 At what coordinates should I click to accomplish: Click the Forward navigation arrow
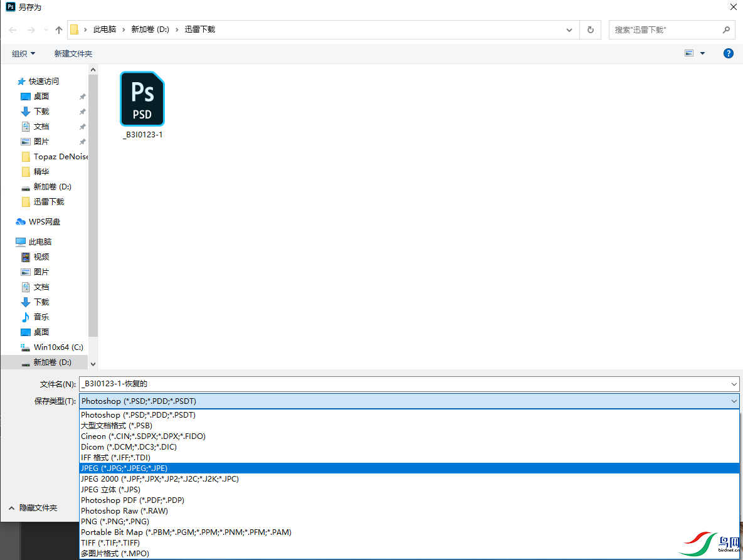31,30
